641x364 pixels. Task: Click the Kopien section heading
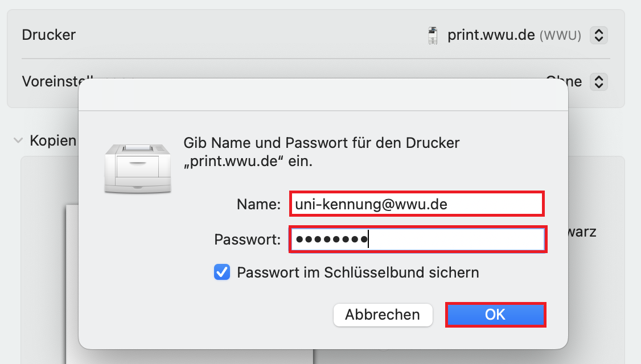(x=53, y=140)
